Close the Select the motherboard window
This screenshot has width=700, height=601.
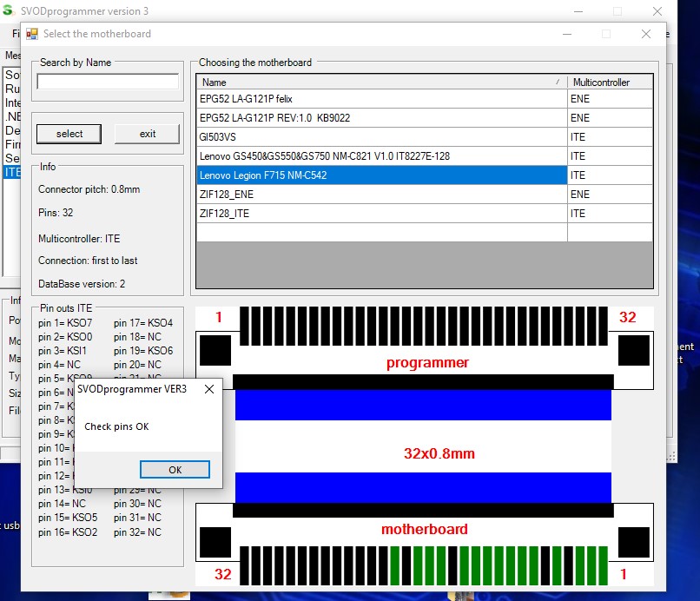pyautogui.click(x=645, y=34)
